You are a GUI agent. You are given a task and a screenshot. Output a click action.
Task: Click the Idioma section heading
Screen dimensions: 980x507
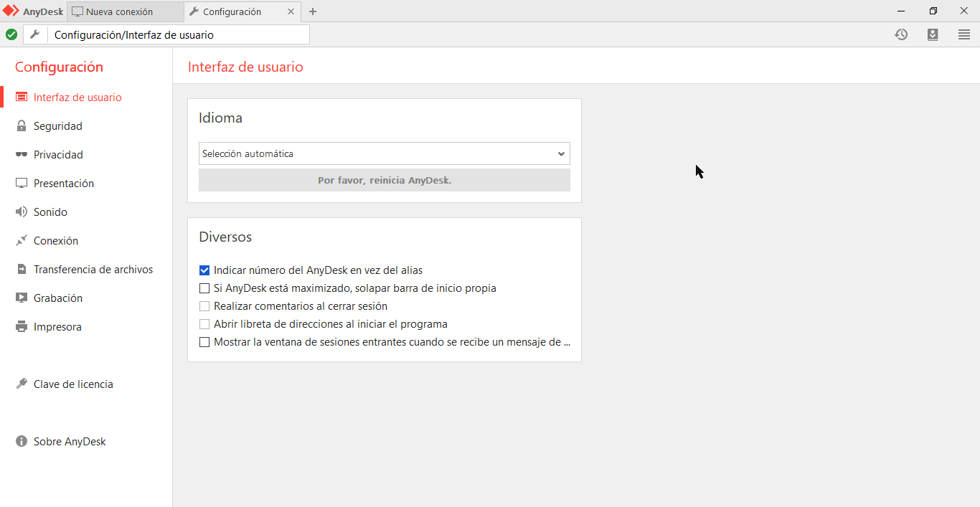tap(220, 118)
